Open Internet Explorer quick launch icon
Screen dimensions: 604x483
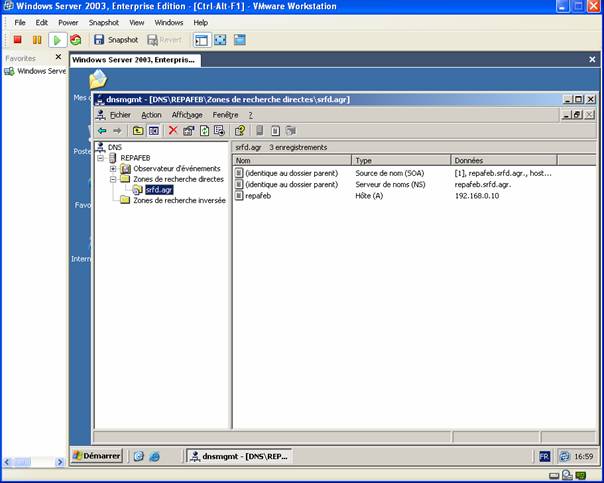pyautogui.click(x=154, y=456)
